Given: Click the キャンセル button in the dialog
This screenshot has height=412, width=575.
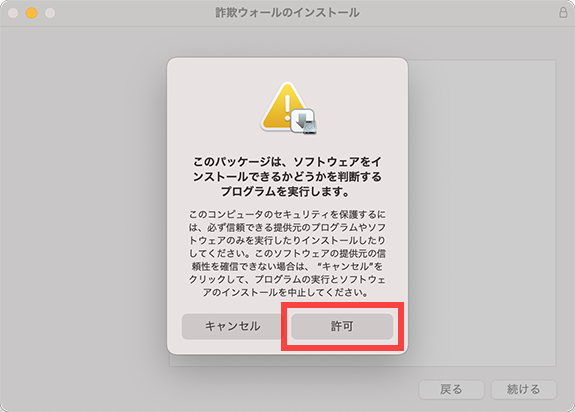Looking at the screenshot, I should point(232,326).
